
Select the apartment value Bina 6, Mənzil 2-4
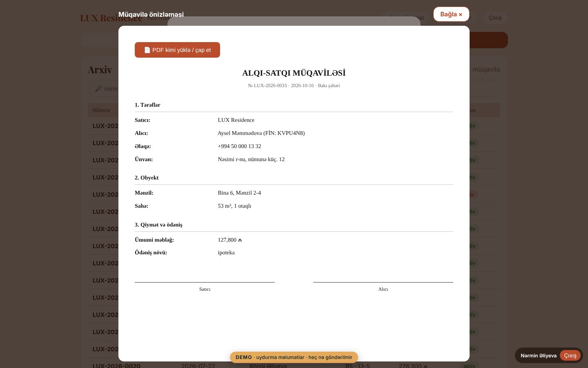(239, 193)
